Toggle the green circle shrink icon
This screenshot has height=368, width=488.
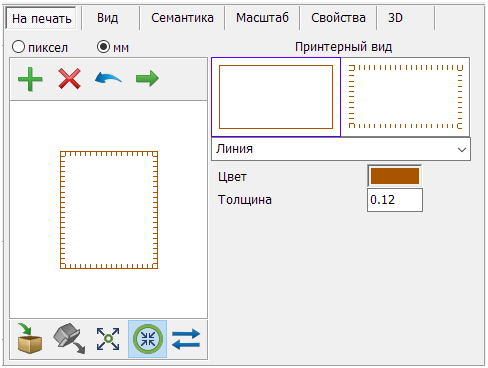click(147, 339)
